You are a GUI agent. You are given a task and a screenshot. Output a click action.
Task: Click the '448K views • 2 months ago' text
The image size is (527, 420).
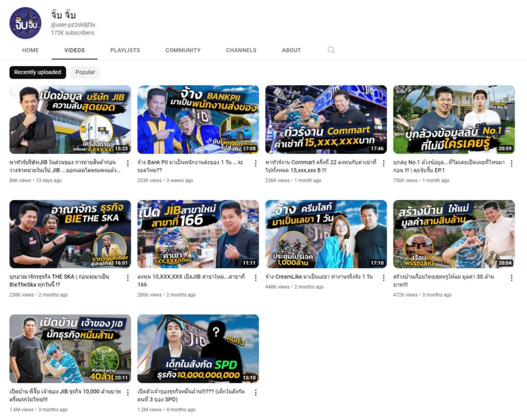294,287
